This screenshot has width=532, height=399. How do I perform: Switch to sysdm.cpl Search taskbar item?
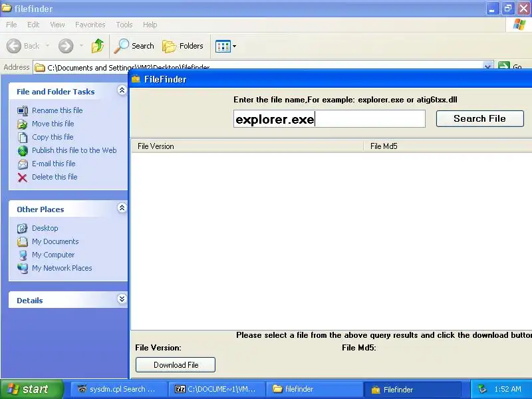coord(120,389)
